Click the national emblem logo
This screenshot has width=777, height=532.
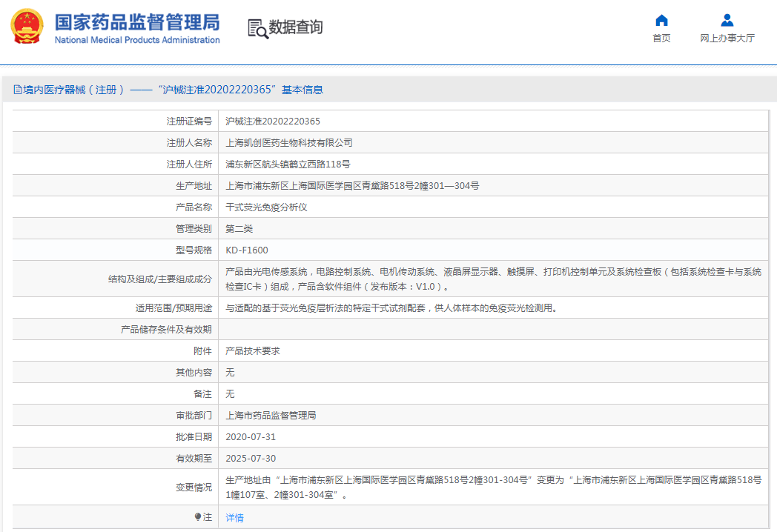27,27
